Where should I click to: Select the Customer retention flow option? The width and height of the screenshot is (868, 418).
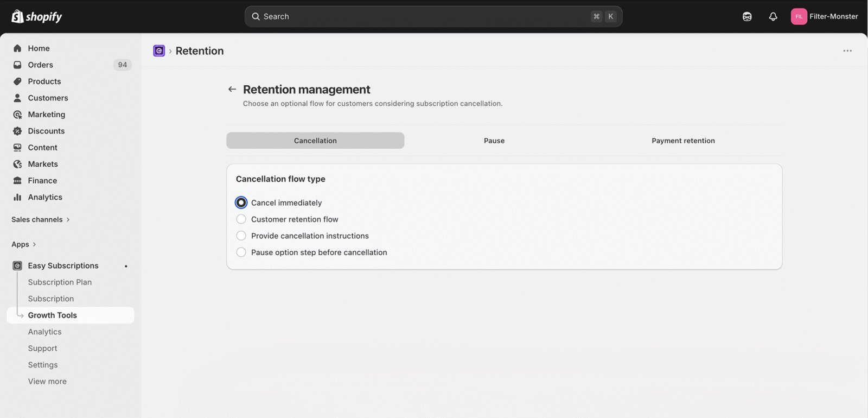coord(241,219)
